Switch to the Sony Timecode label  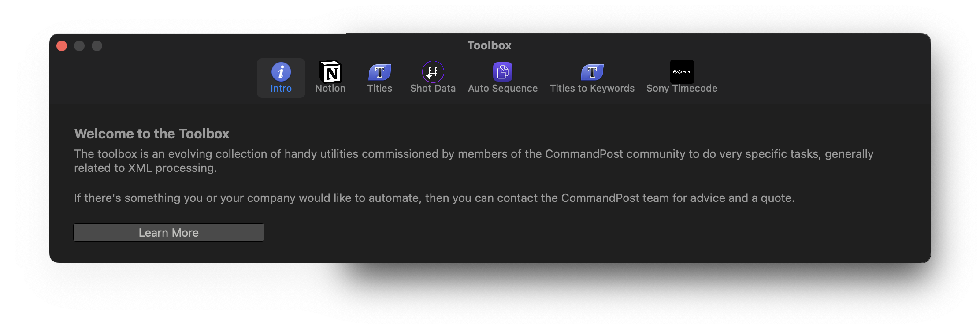click(x=682, y=89)
